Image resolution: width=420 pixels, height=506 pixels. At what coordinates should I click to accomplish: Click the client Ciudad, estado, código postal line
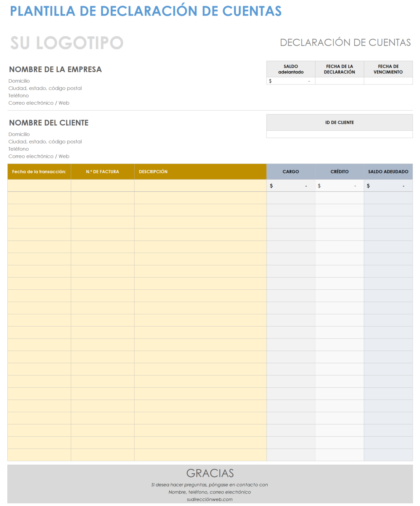[45, 142]
